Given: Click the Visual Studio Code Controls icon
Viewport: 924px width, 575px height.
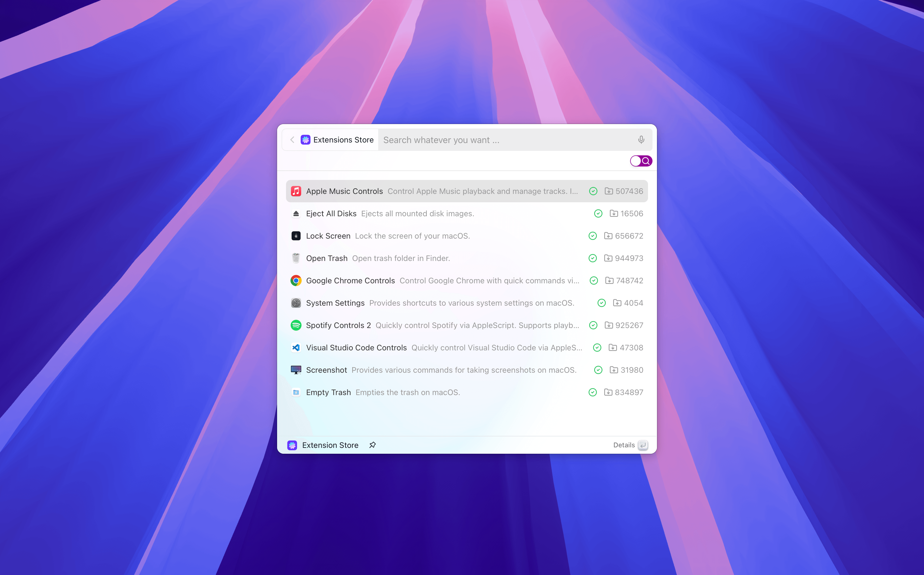Looking at the screenshot, I should pos(296,348).
